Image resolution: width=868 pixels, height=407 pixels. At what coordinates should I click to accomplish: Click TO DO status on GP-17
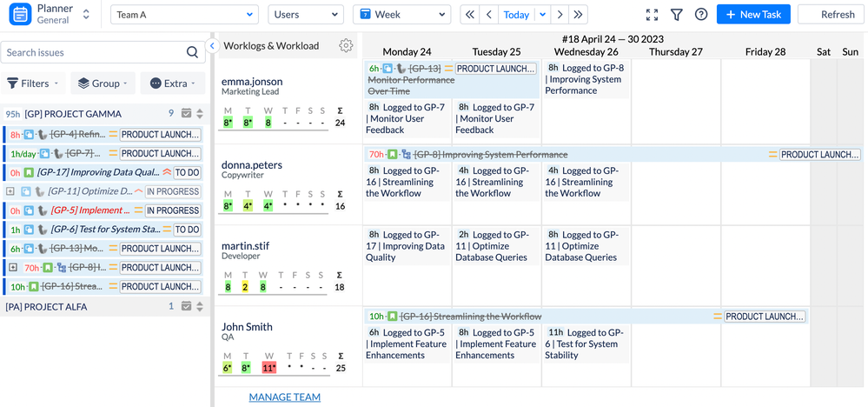pos(187,172)
